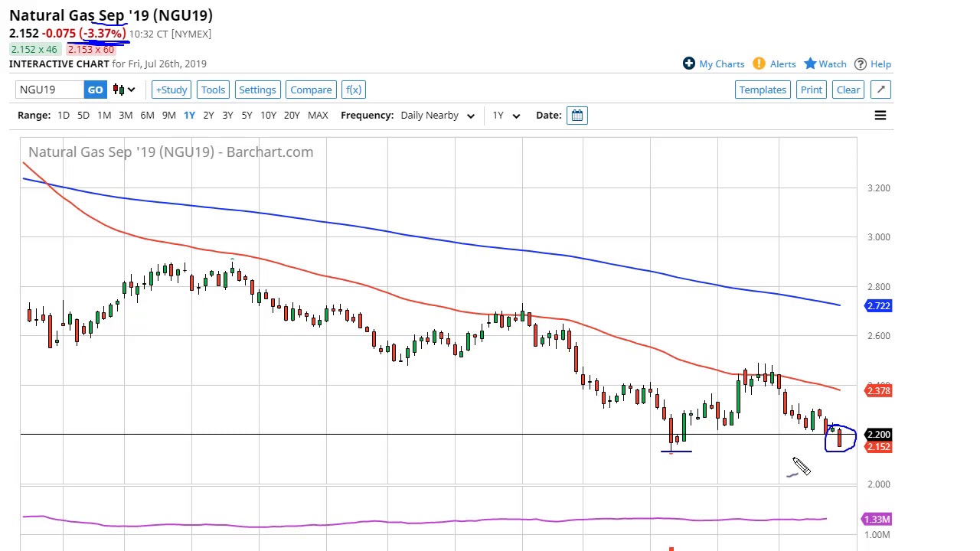Open chart Settings
This screenshot has width=980, height=551.
(257, 90)
